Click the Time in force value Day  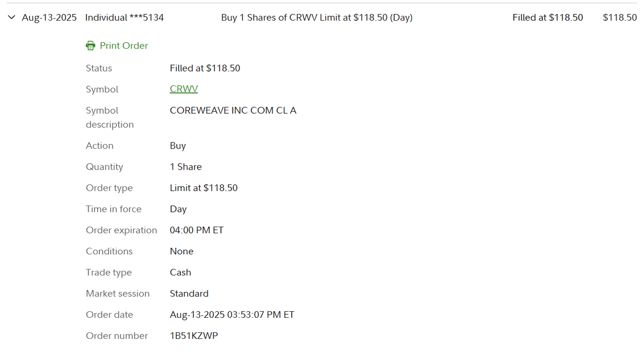pyautogui.click(x=178, y=209)
